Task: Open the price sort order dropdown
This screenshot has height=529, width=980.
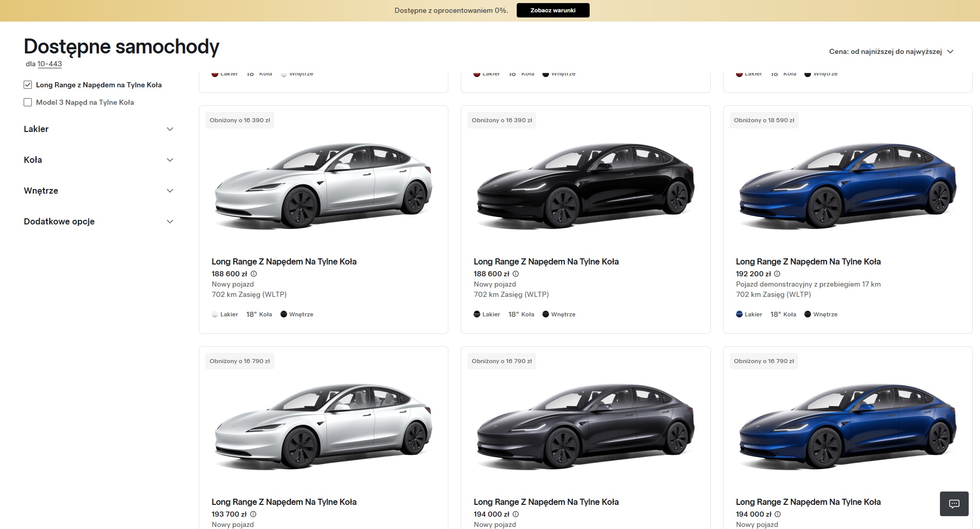Action: (x=891, y=51)
